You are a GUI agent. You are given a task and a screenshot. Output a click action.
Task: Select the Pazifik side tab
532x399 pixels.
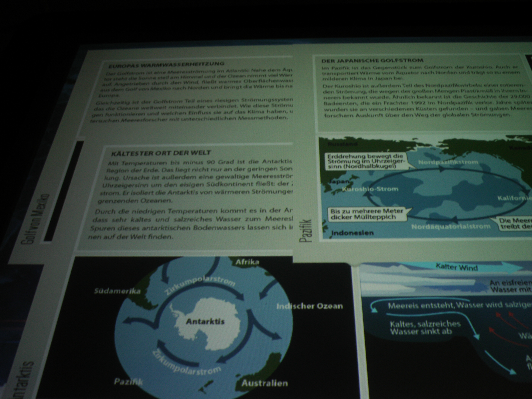point(306,230)
